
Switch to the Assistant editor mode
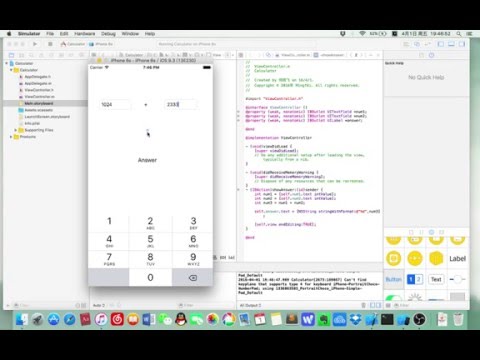(417, 44)
